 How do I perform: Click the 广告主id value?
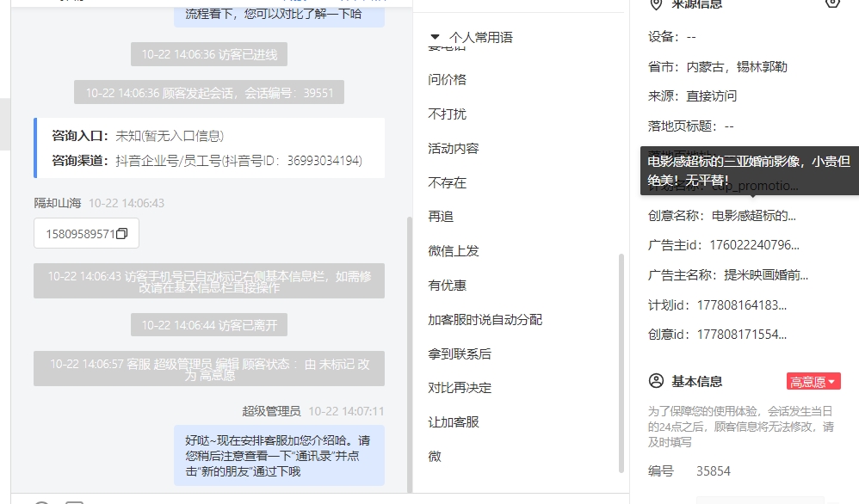[754, 245]
